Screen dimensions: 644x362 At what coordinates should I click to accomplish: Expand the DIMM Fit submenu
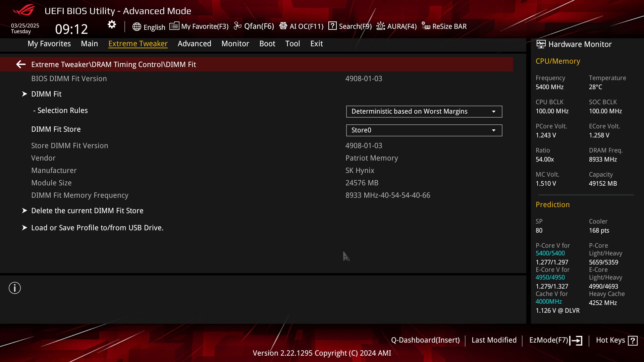[46, 94]
